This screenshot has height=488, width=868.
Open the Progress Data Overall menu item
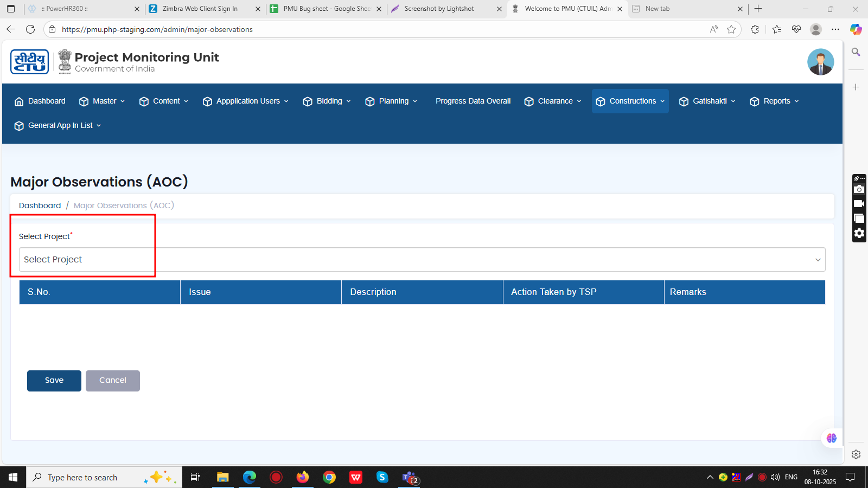[x=473, y=101]
